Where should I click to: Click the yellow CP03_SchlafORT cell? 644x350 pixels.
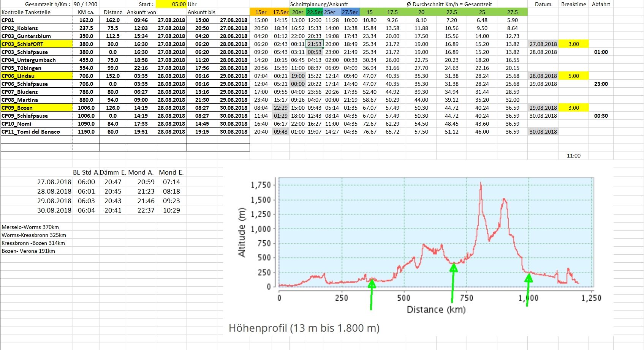(36, 44)
